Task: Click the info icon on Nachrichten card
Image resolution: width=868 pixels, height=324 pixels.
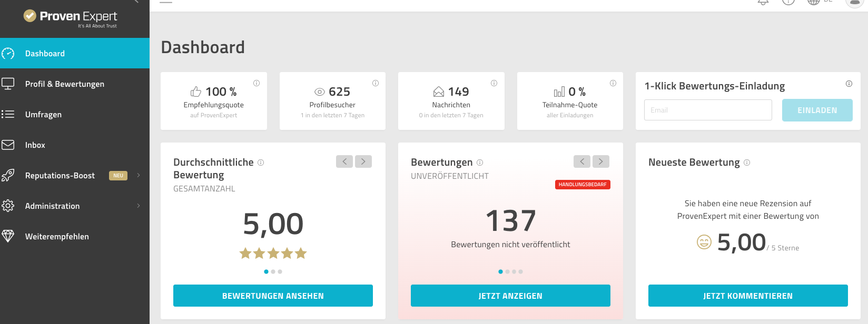Action: [494, 83]
